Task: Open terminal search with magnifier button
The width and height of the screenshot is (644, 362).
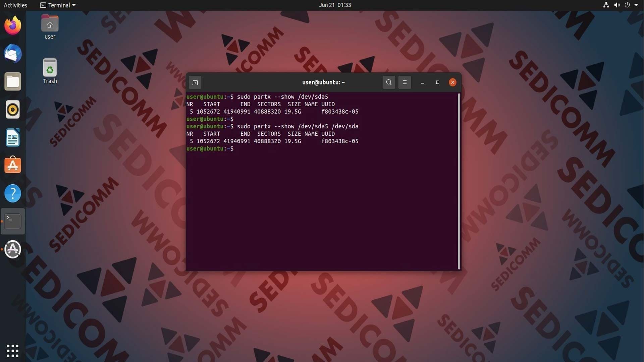Action: (389, 82)
